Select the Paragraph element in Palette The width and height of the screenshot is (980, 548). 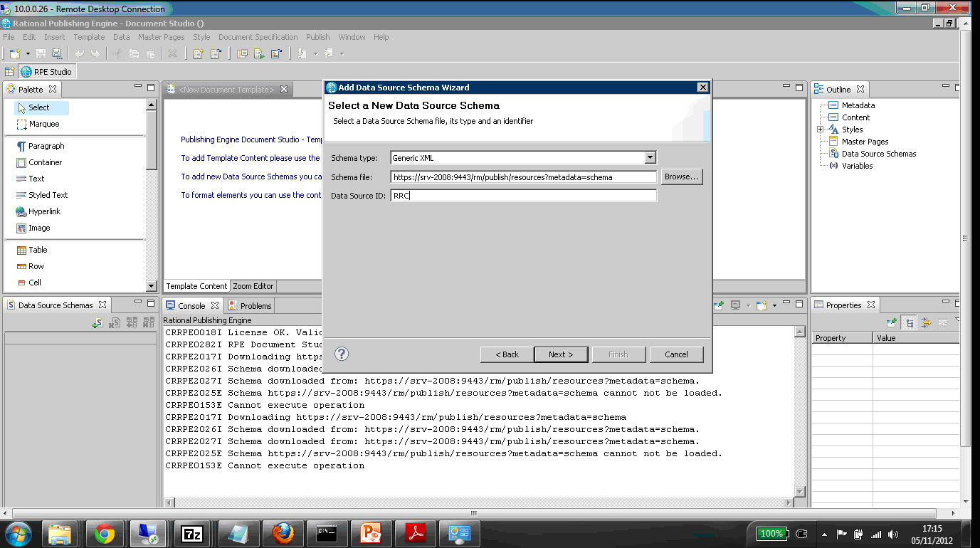41,146
